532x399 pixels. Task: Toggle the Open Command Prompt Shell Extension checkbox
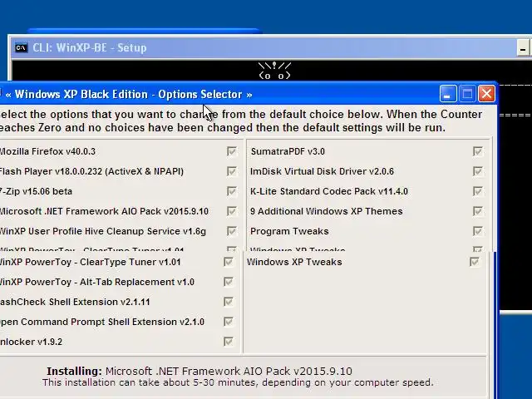point(229,322)
